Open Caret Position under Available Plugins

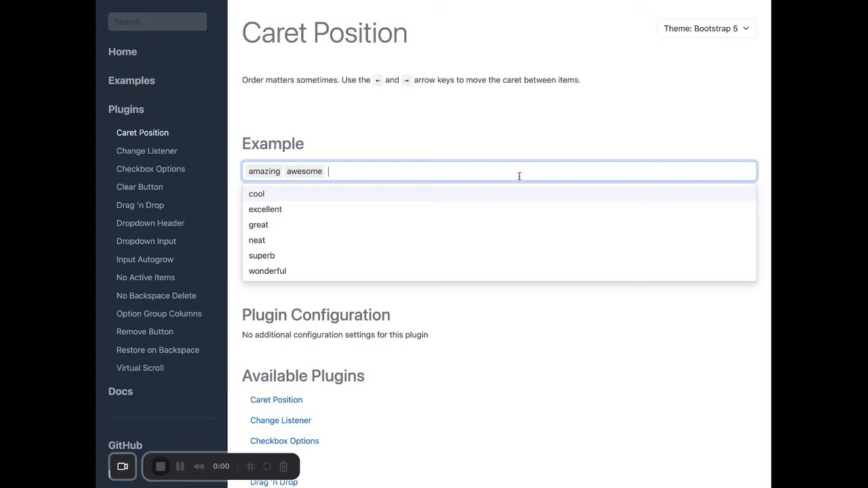click(277, 400)
